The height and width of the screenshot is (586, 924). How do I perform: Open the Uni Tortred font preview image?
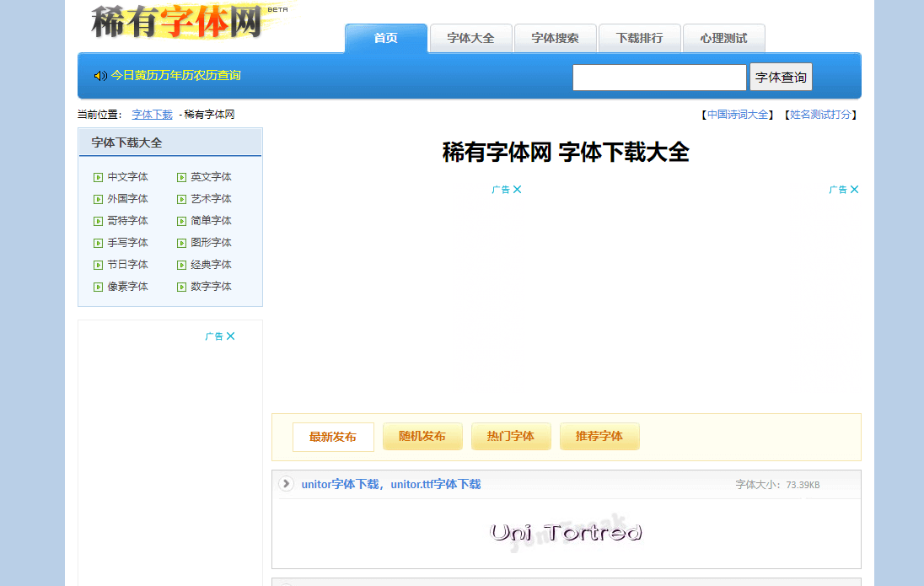click(566, 533)
